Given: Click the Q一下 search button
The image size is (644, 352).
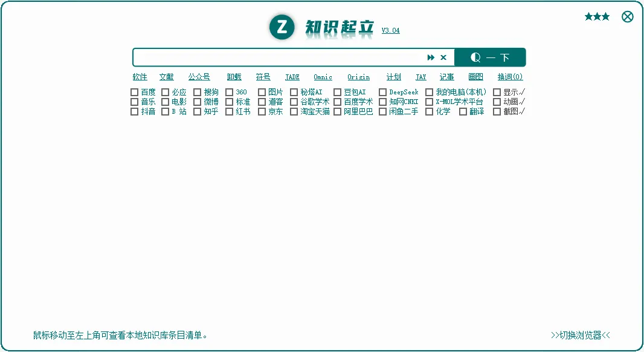Looking at the screenshot, I should (490, 57).
